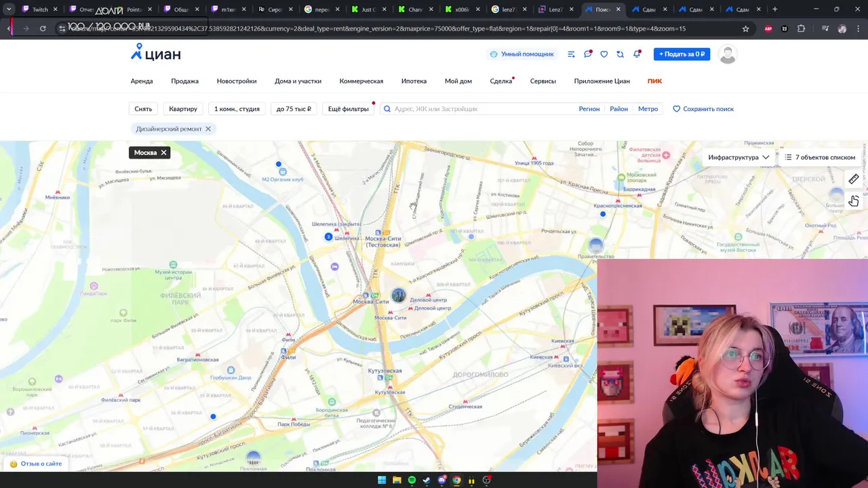This screenshot has width=868, height=488.
Task: Select the ruler measuring tool on the map
Action: tap(854, 179)
